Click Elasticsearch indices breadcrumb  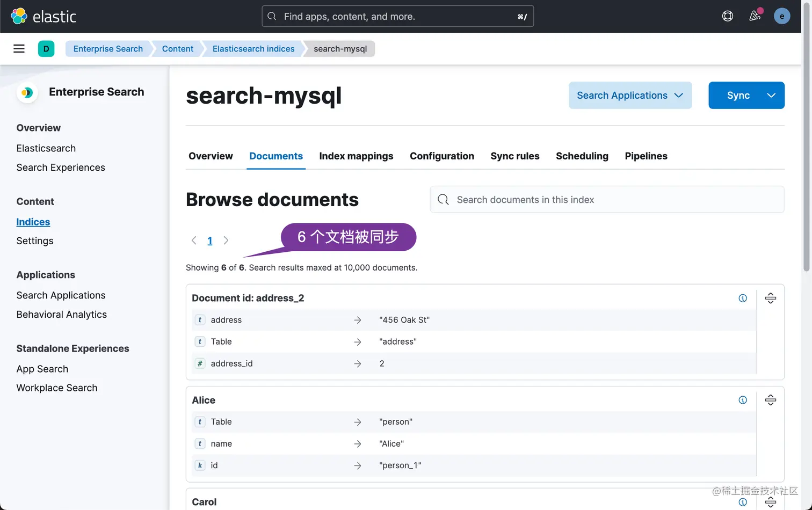pos(253,49)
